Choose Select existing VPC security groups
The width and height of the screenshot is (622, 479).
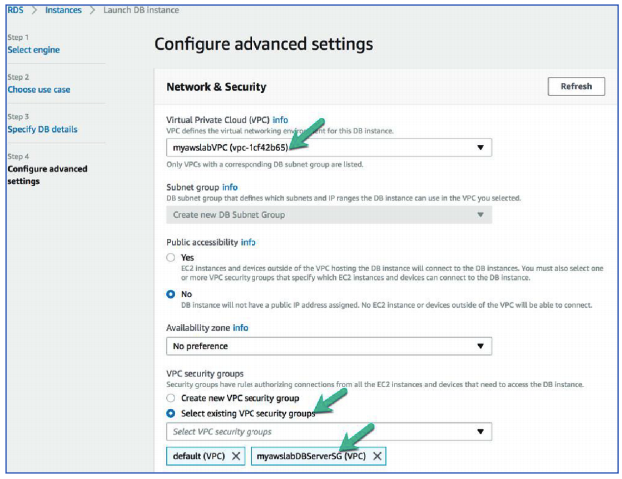pos(171,413)
